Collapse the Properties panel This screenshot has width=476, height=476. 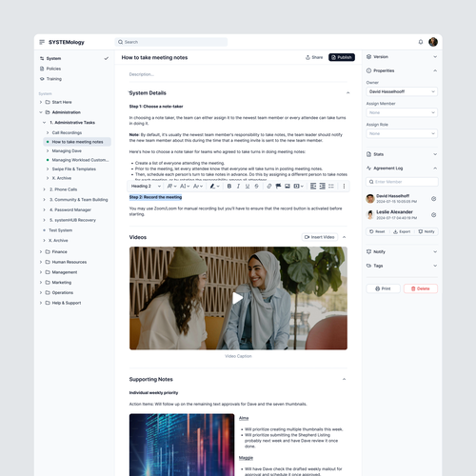435,70
